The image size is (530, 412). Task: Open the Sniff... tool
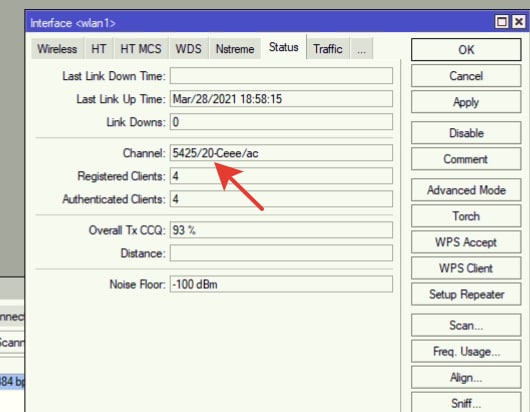(466, 402)
